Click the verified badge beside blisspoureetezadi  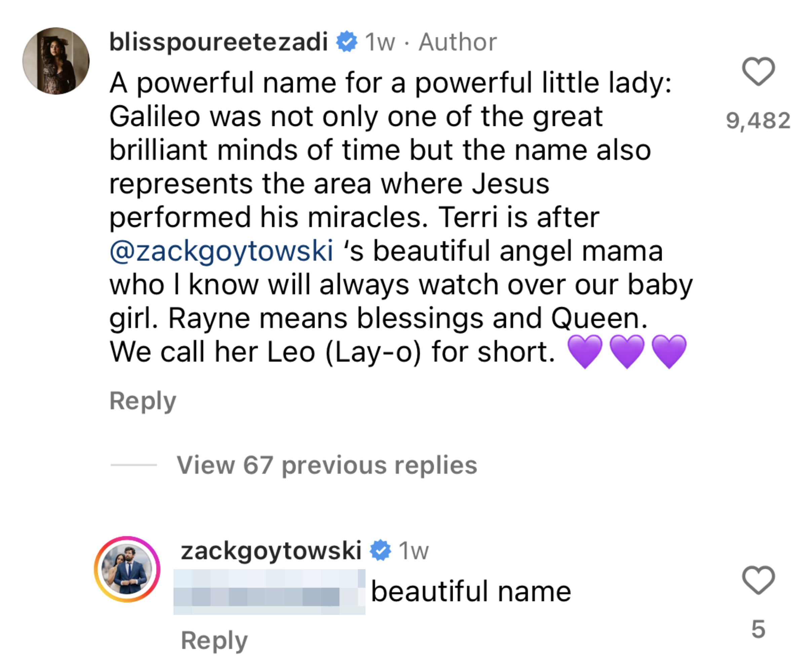[x=346, y=42]
